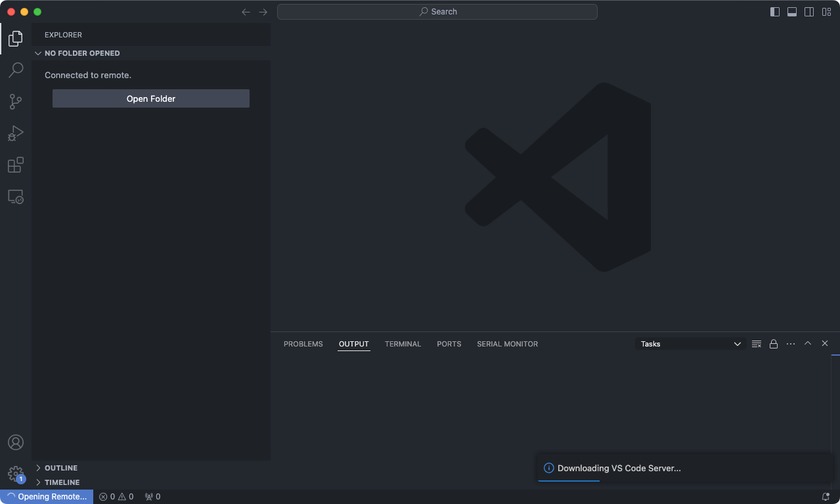This screenshot has height=504, width=840.
Task: Open the Extensions view
Action: 16,165
